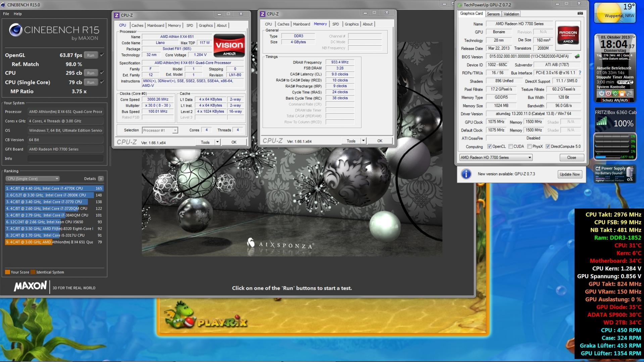Open the Graphics tab in the CPU-Z Memory window
644x362 pixels.
pyautogui.click(x=352, y=24)
